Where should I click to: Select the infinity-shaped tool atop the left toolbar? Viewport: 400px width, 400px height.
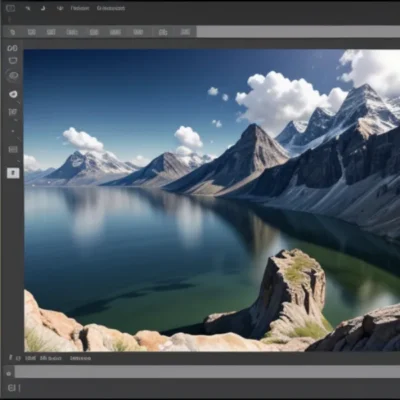(12, 48)
